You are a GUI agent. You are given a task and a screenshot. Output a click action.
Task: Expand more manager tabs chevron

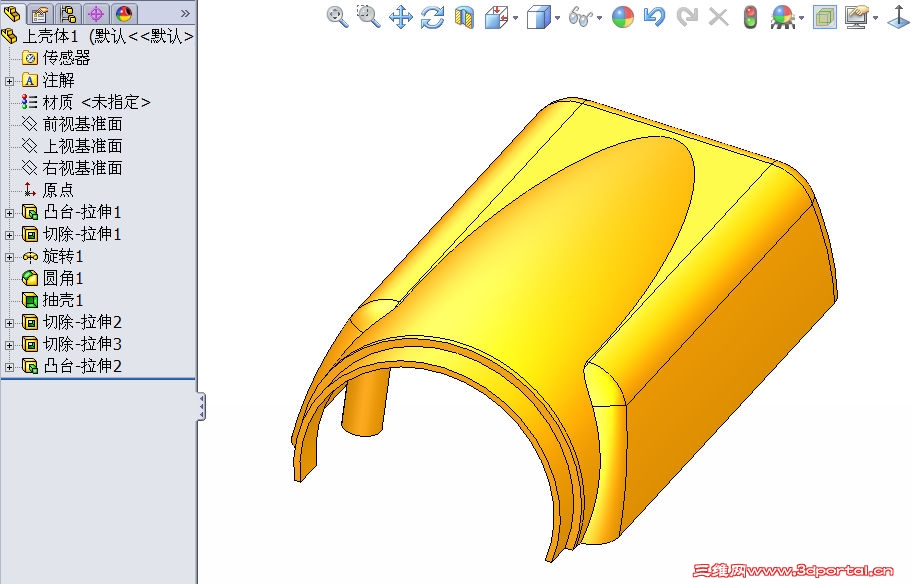pyautogui.click(x=185, y=13)
